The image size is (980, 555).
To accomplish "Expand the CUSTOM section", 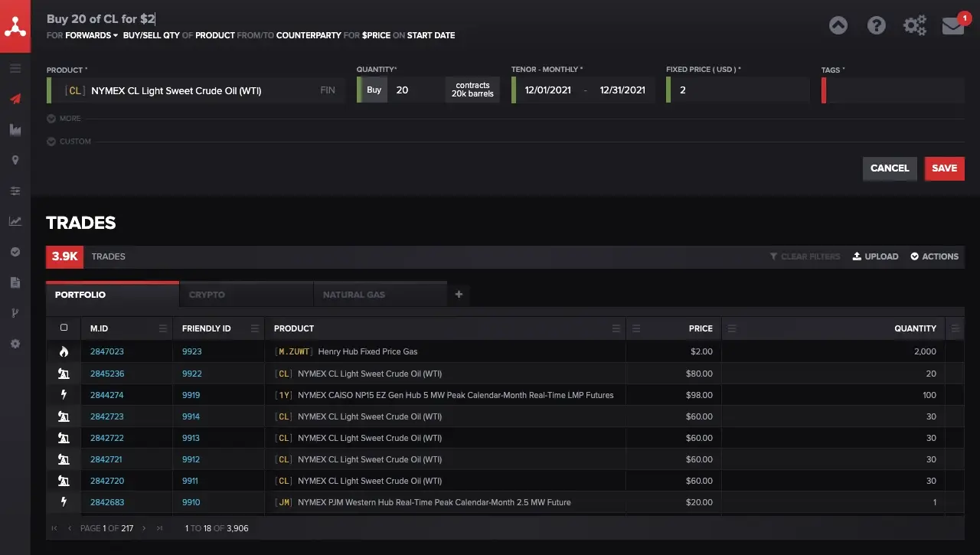I will tap(69, 142).
